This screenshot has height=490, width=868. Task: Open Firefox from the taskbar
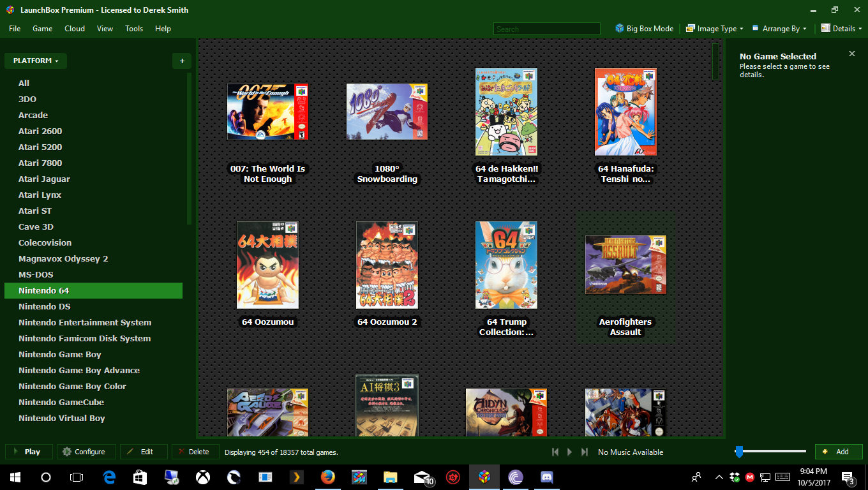point(328,477)
